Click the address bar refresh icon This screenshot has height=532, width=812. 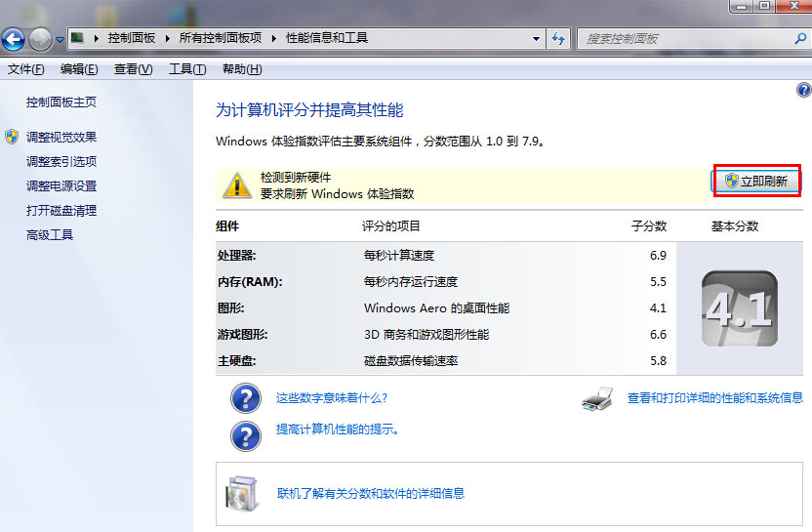click(558, 39)
